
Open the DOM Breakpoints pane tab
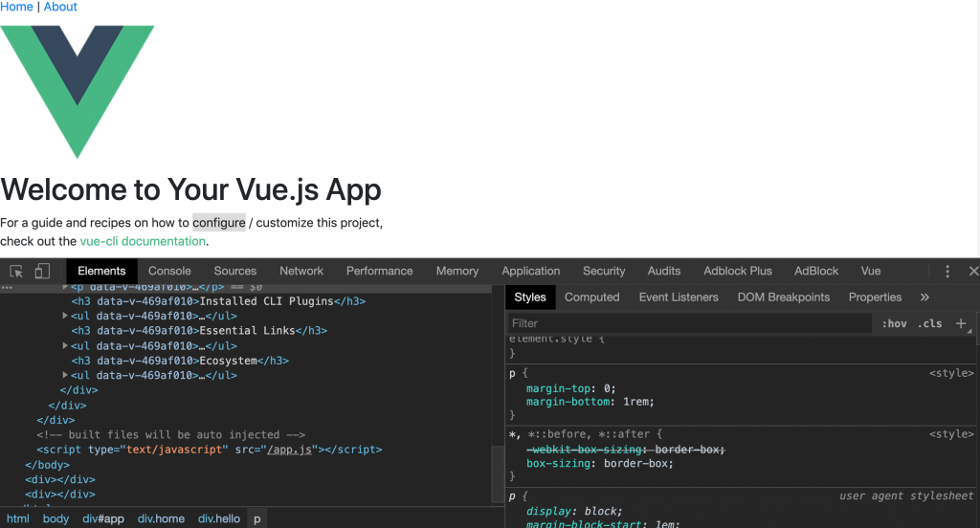coord(783,297)
